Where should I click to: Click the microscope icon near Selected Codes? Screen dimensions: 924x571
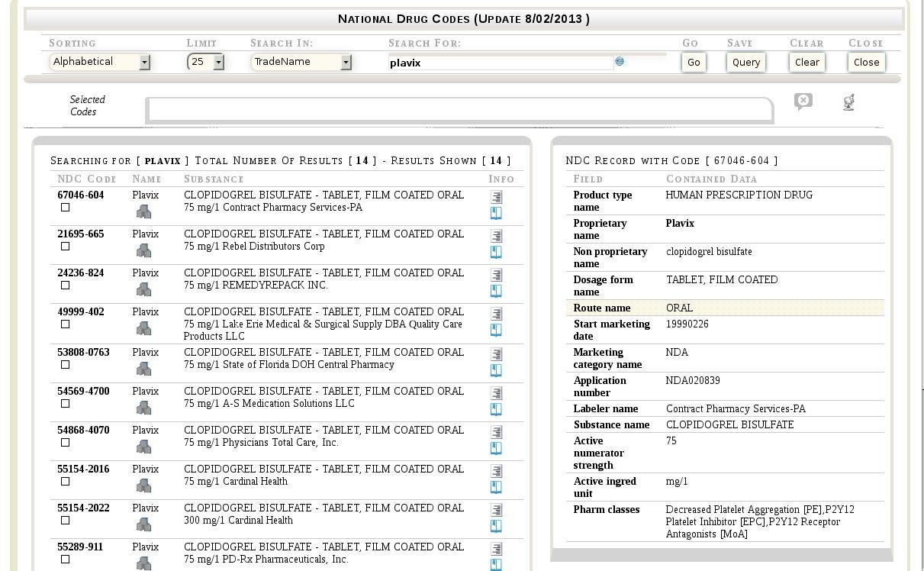[x=848, y=102]
